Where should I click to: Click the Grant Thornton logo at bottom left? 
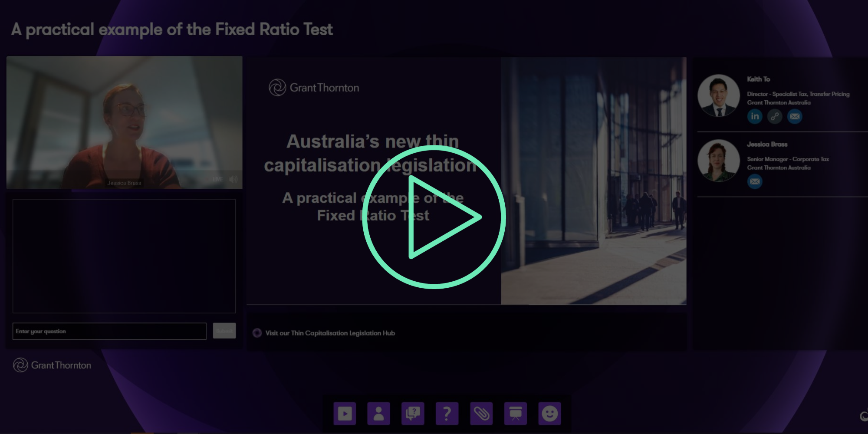click(52, 365)
